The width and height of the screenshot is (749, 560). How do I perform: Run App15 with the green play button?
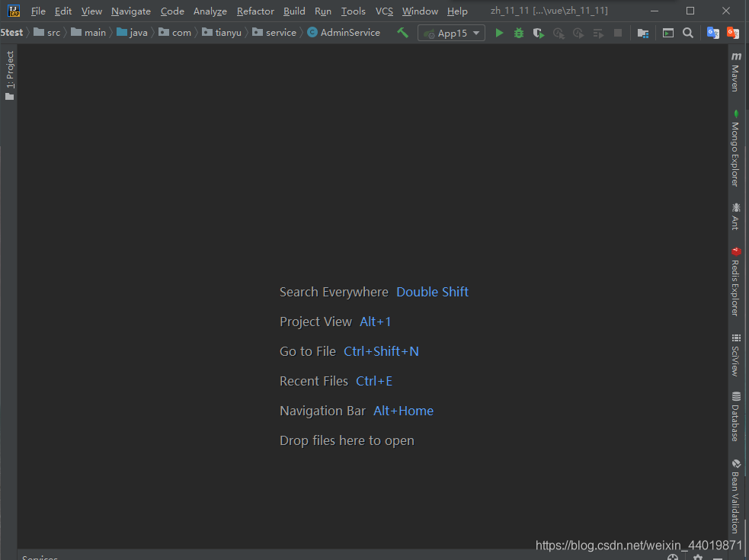pyautogui.click(x=499, y=33)
